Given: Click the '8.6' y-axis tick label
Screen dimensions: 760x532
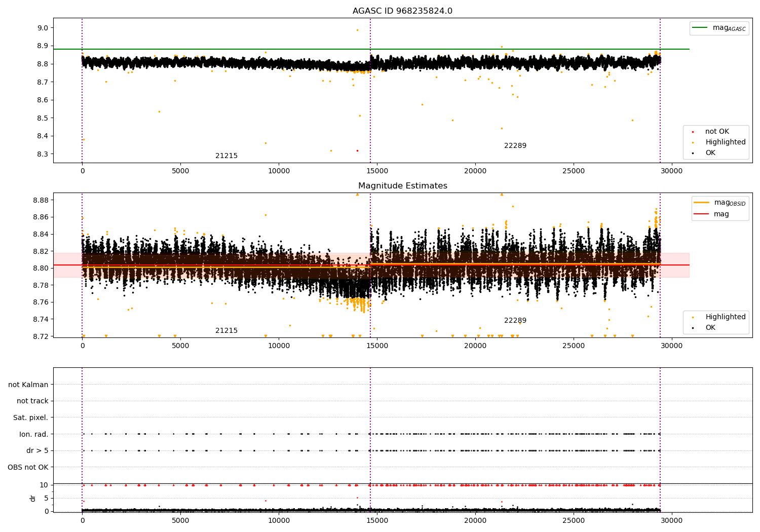Looking at the screenshot, I should coord(42,100).
